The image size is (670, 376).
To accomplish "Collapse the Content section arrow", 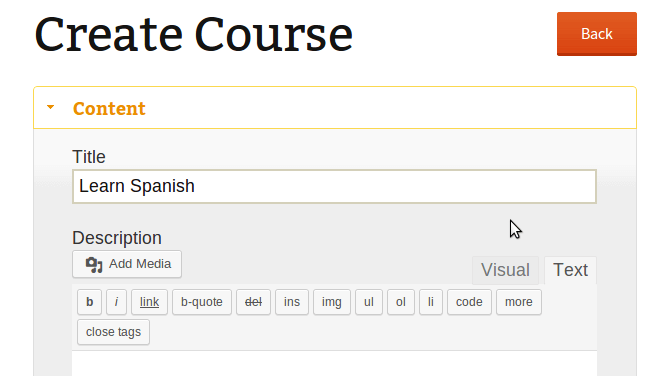I will pyautogui.click(x=50, y=107).
